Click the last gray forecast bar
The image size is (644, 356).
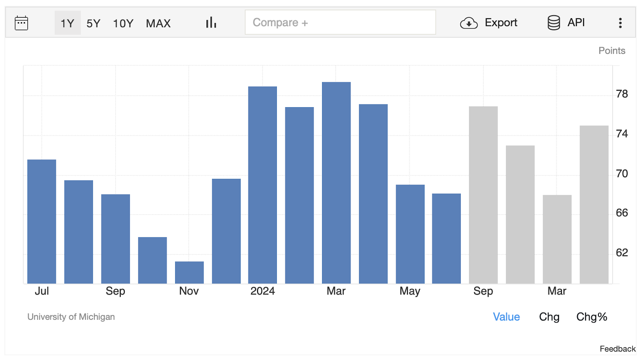594,205
